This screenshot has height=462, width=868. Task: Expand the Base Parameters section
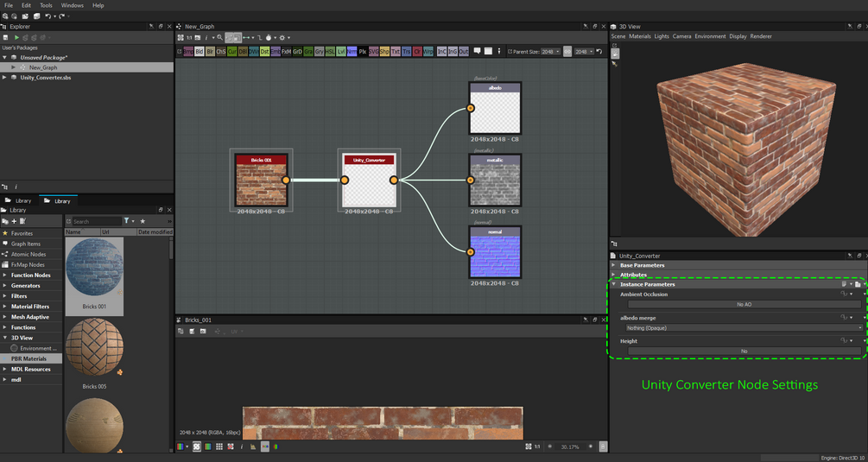coord(642,265)
